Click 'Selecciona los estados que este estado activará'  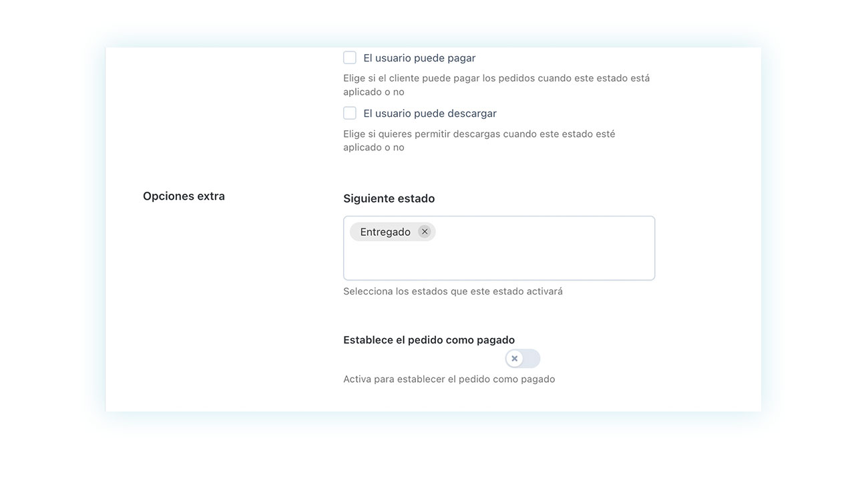click(453, 291)
